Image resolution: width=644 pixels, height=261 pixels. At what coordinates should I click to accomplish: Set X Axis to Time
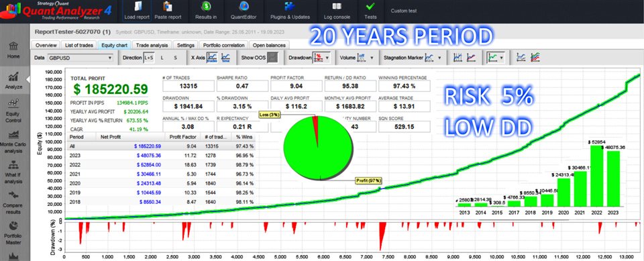click(x=225, y=58)
